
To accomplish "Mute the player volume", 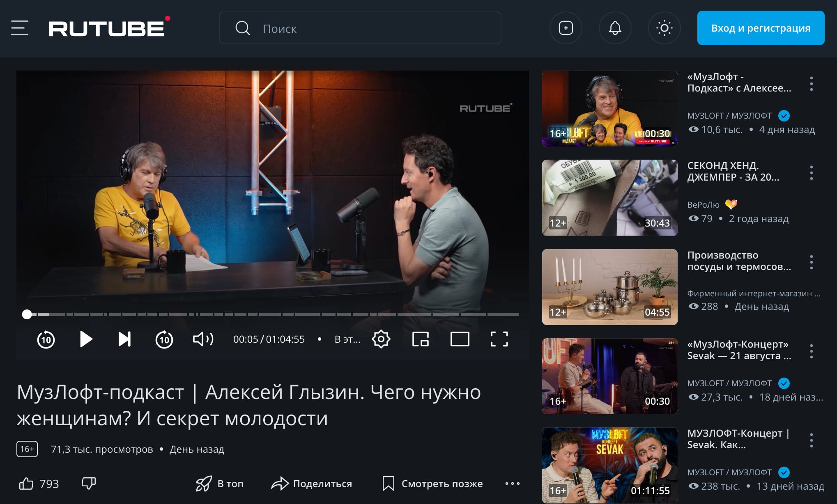I will coord(203,339).
